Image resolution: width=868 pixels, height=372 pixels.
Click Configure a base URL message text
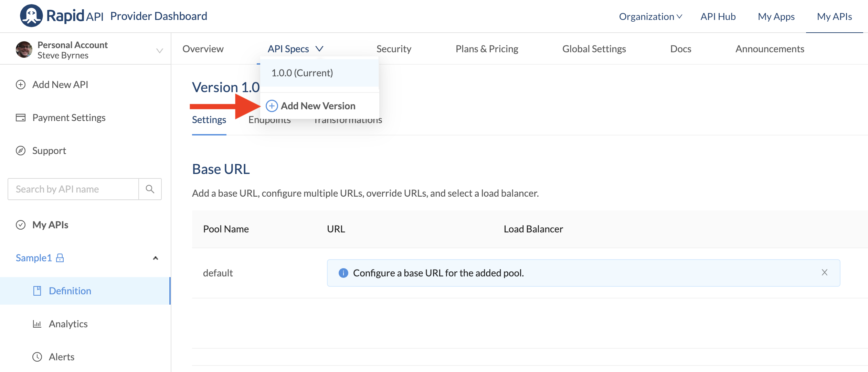(x=438, y=273)
